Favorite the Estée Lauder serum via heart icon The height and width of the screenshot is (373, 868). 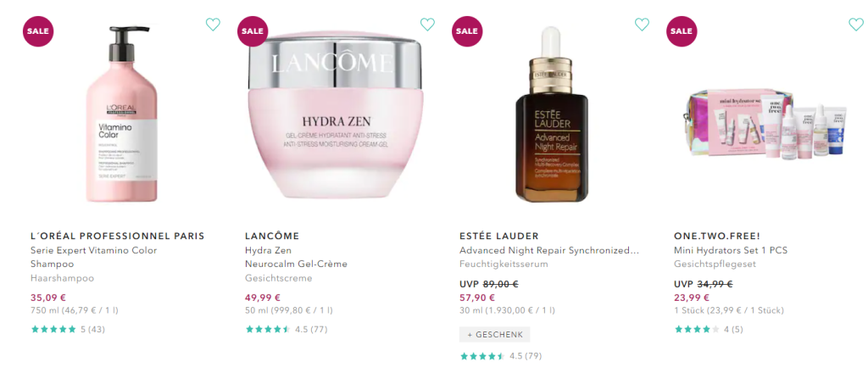click(x=642, y=25)
